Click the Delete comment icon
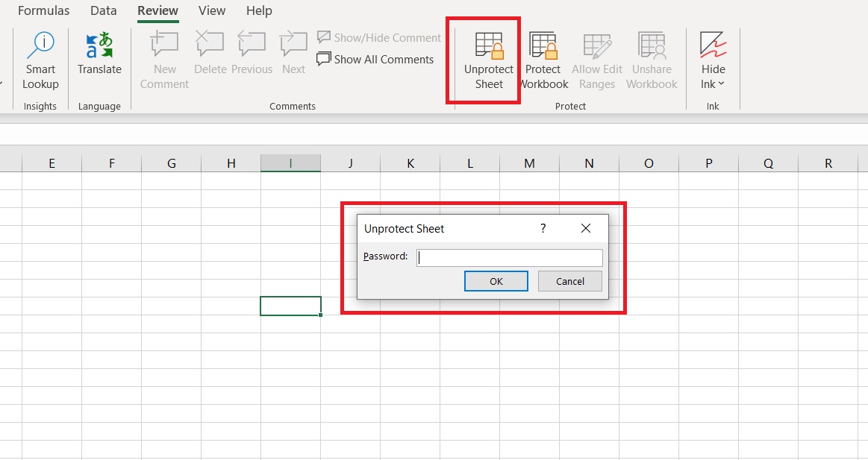The width and height of the screenshot is (868, 460). pyautogui.click(x=210, y=54)
